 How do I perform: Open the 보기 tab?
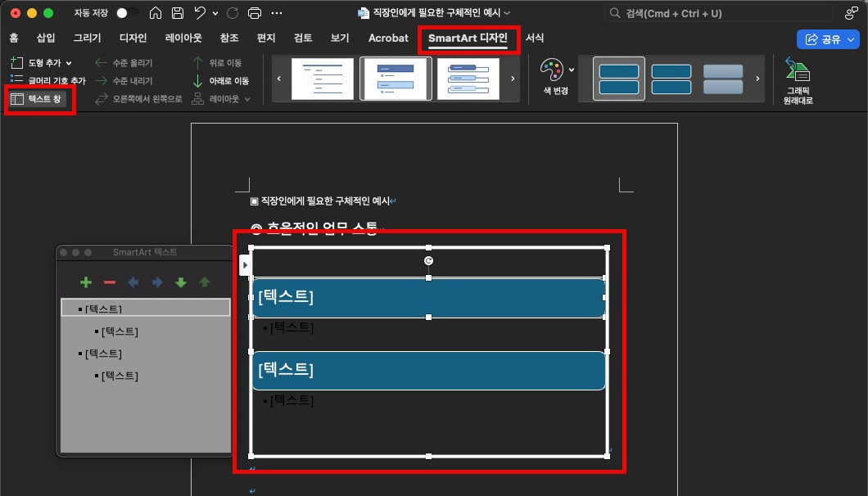coord(340,38)
